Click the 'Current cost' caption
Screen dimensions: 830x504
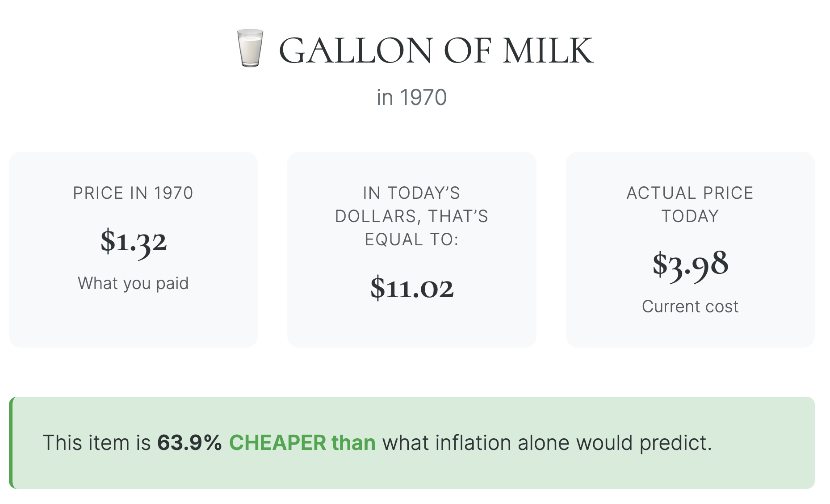click(690, 307)
